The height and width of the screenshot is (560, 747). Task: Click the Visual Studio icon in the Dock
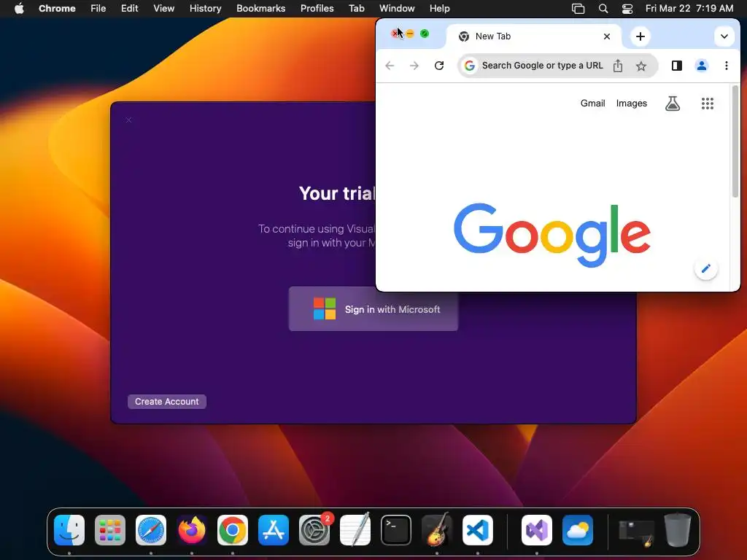click(x=537, y=530)
